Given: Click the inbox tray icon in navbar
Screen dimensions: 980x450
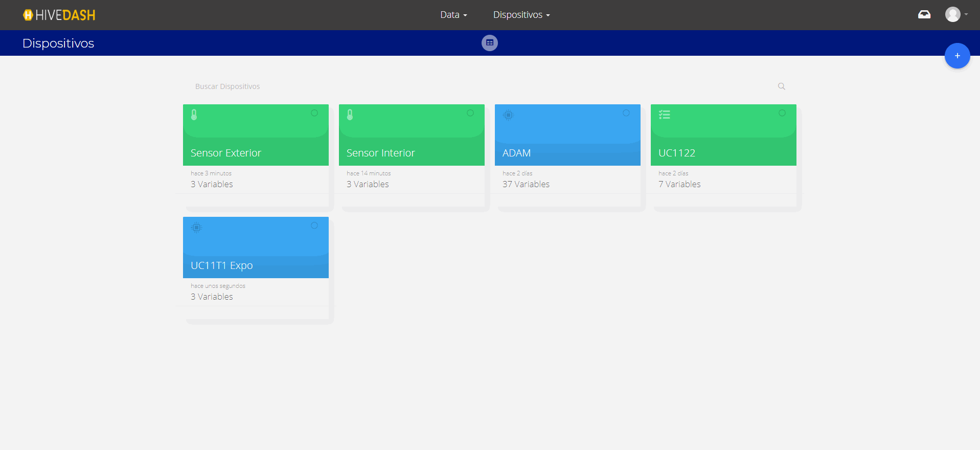Looking at the screenshot, I should [x=924, y=15].
